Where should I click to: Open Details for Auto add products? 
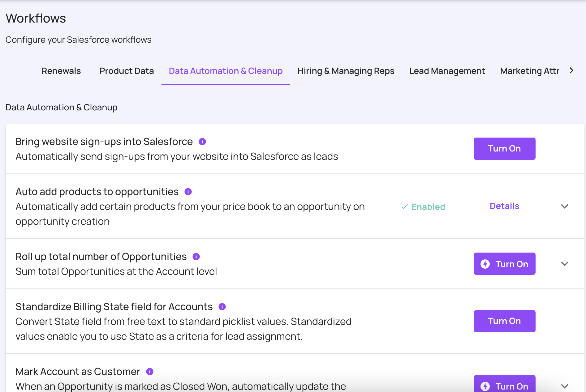pyautogui.click(x=504, y=206)
